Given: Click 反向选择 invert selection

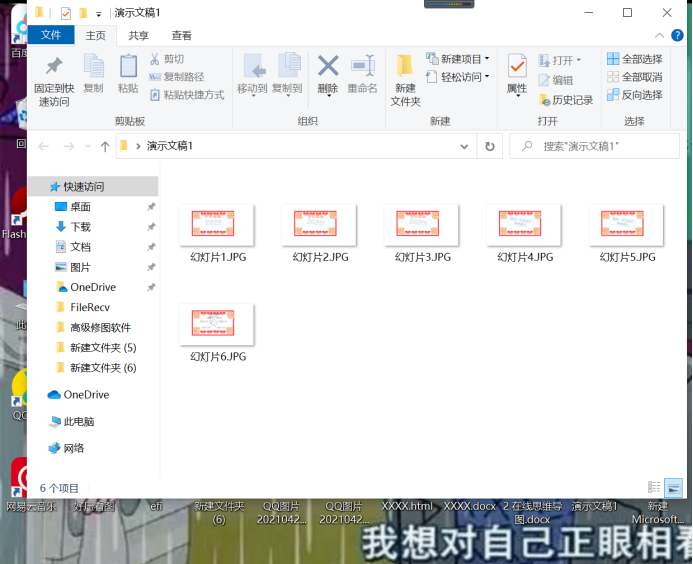Looking at the screenshot, I should (x=635, y=95).
